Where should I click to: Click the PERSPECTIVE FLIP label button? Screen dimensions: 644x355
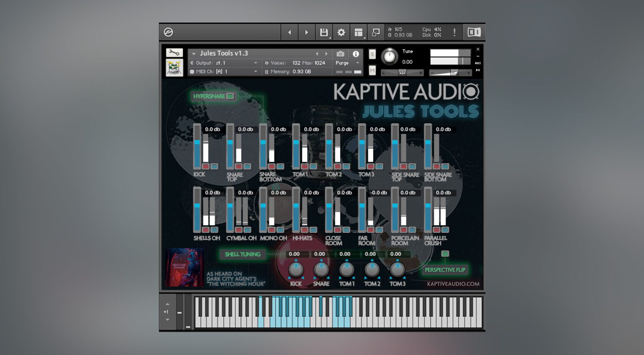click(445, 270)
